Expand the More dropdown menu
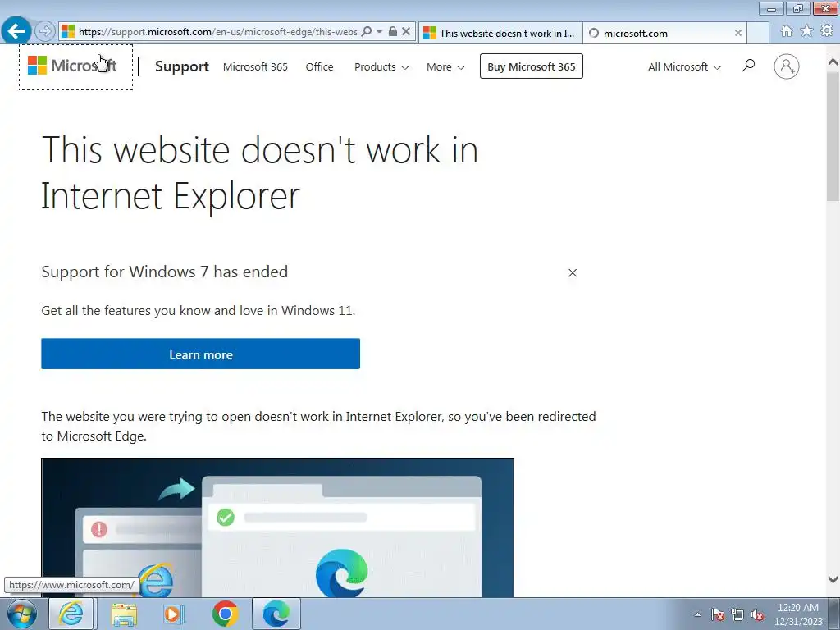The image size is (840, 630). pyautogui.click(x=445, y=67)
